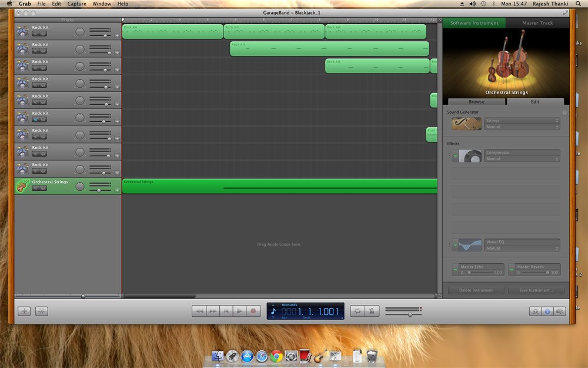This screenshot has width=588, height=368.
Task: Adjust the Orchestral Strings track volume slider
Action: (100, 190)
